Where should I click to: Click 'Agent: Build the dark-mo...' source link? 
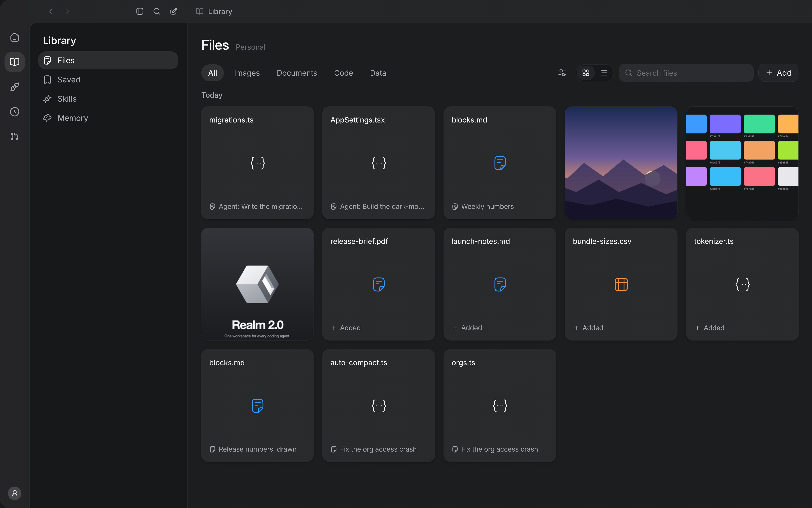coord(377,207)
